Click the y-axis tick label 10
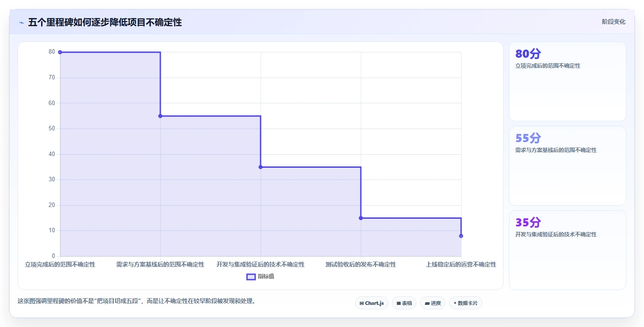This screenshot has width=644, height=327. 52,230
